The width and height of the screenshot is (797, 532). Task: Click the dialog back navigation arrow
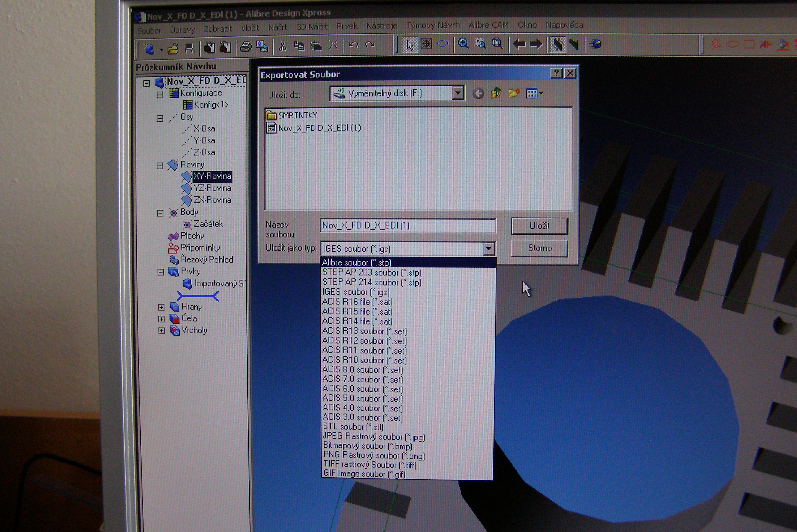point(478,93)
